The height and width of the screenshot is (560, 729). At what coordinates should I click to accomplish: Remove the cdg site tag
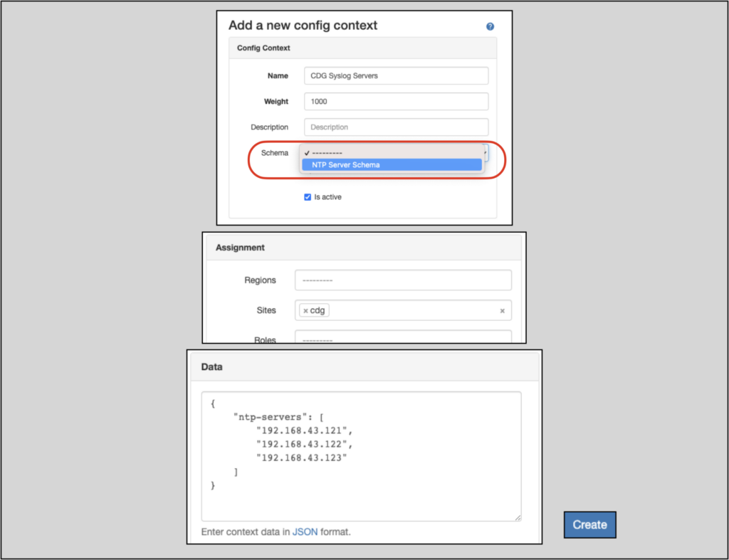(305, 311)
